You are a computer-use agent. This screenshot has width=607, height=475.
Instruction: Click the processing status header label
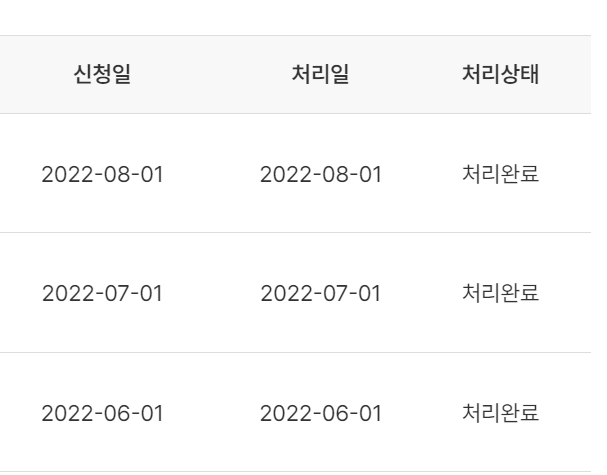click(x=501, y=74)
